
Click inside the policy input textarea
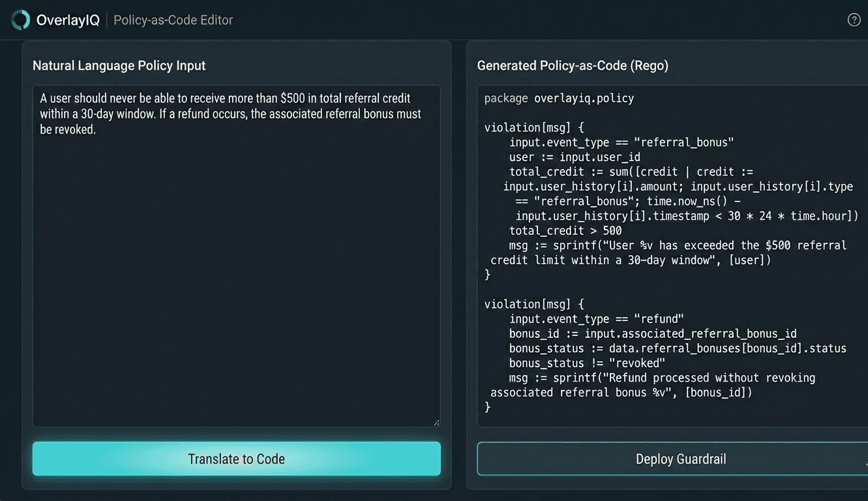[235, 261]
